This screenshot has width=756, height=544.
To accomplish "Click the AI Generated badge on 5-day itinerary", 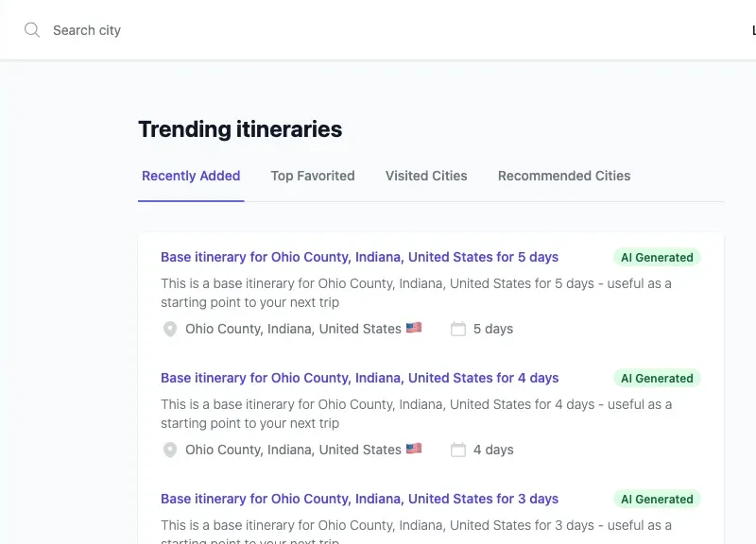I will (657, 257).
